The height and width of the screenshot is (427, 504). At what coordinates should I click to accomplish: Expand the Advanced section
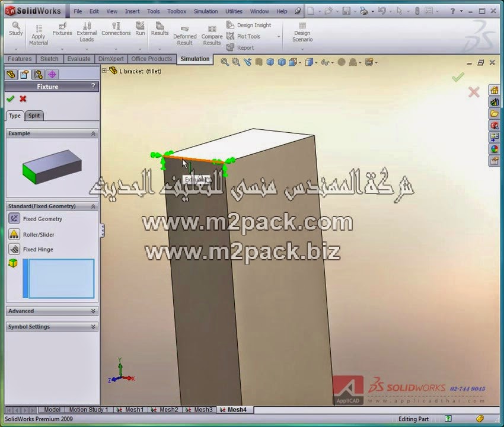pos(93,311)
